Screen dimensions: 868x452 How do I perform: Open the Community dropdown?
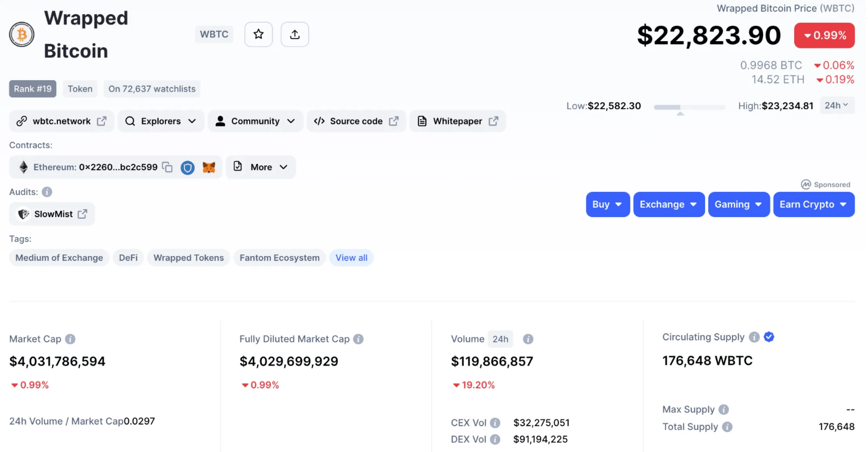tap(256, 121)
